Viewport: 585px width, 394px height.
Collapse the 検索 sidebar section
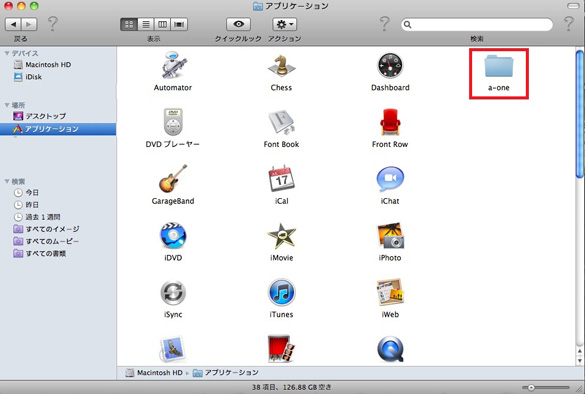[x=7, y=181]
